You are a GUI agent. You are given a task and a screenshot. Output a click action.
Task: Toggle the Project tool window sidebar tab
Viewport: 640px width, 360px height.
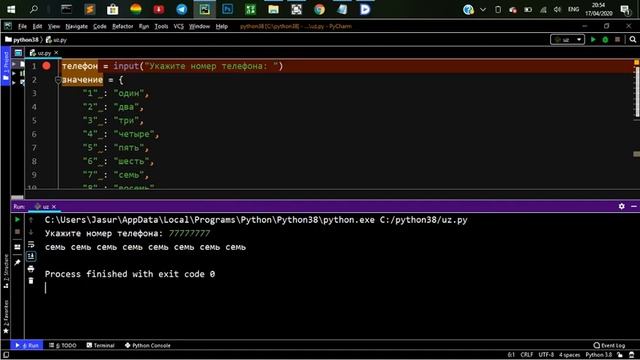[x=5, y=66]
